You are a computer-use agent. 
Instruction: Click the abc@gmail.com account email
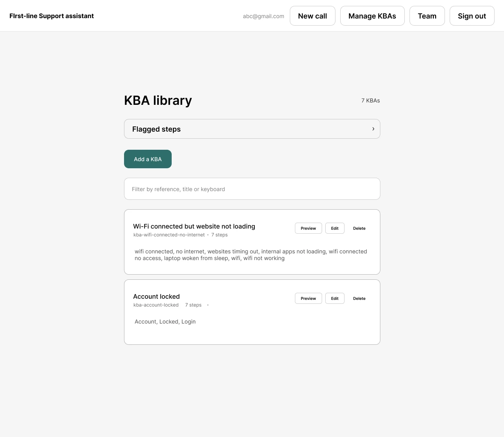pyautogui.click(x=263, y=16)
